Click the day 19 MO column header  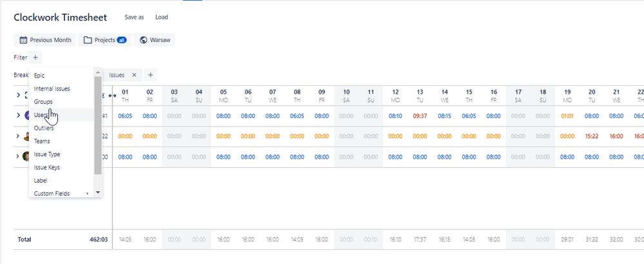tap(567, 96)
